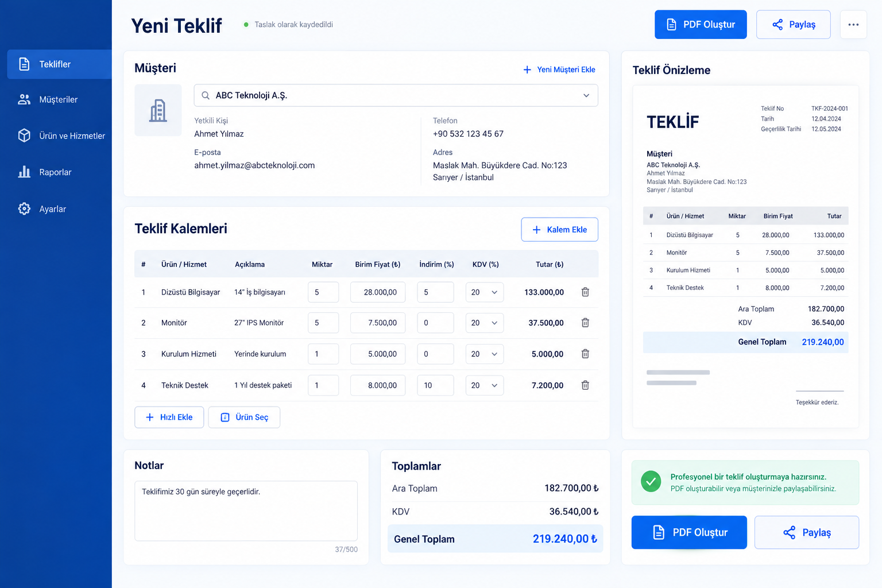882x588 pixels.
Task: Click the building icon of the customer card
Action: (x=158, y=110)
